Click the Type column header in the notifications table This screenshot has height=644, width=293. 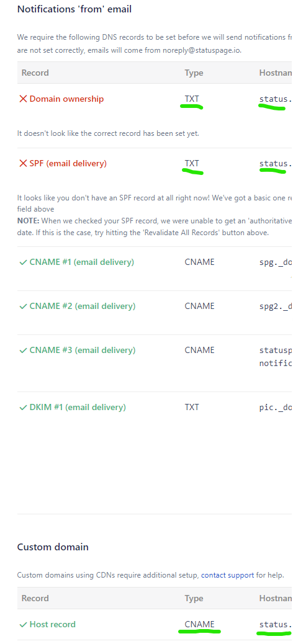pos(194,73)
